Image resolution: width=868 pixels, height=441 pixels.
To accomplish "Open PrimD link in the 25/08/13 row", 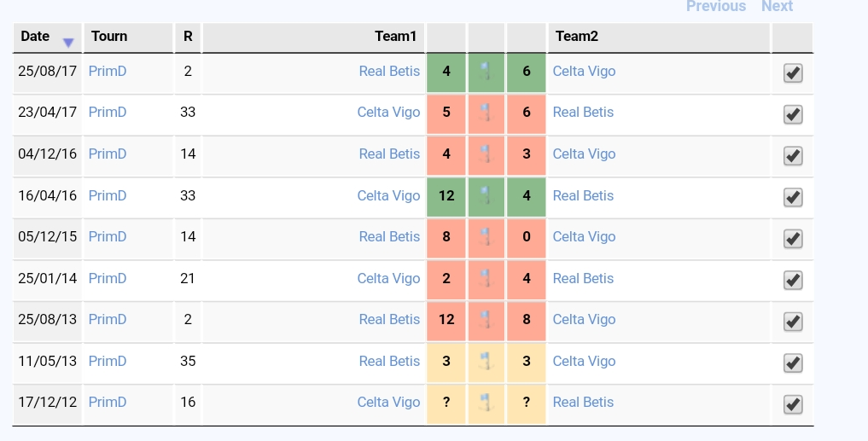I will coord(108,320).
